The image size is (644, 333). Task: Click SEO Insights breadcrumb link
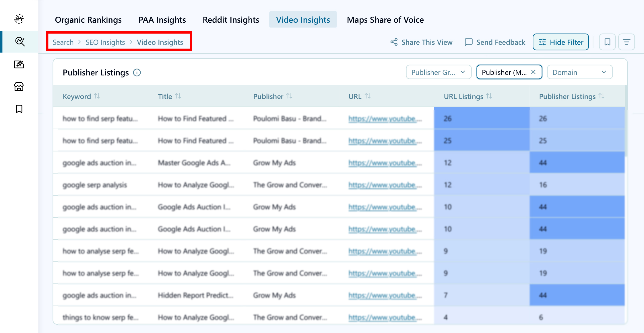[x=105, y=42]
